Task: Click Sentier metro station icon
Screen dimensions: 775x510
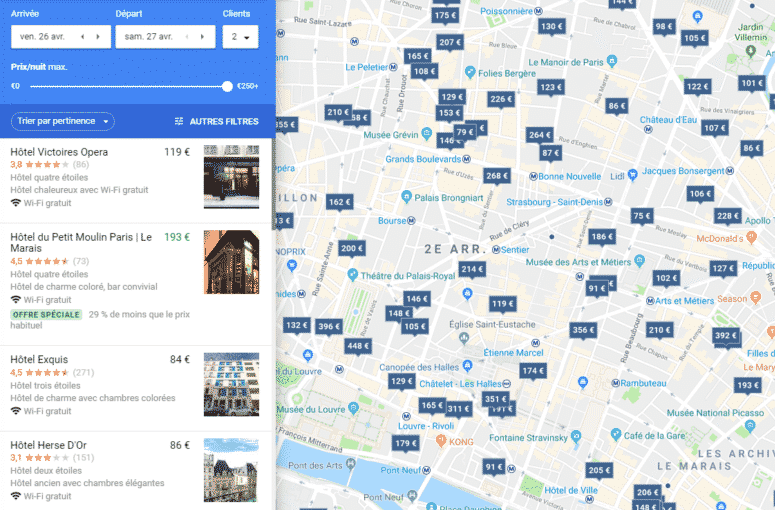Action: [x=496, y=250]
